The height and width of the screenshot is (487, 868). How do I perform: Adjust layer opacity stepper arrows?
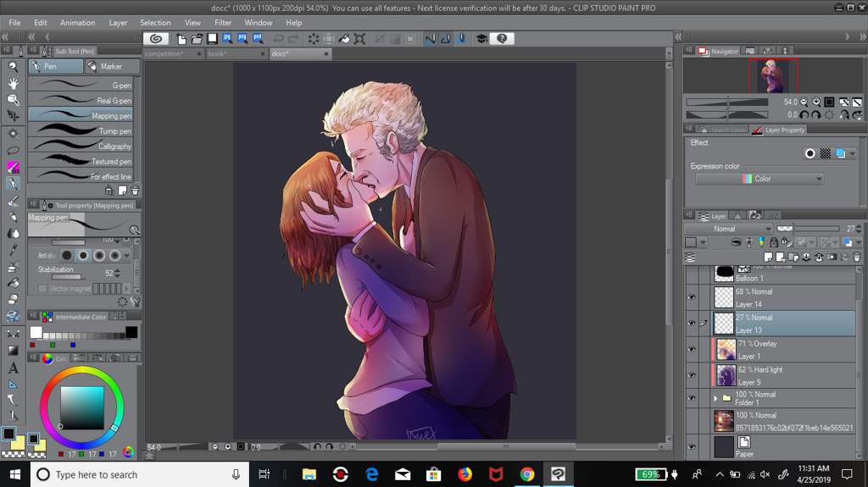point(859,229)
